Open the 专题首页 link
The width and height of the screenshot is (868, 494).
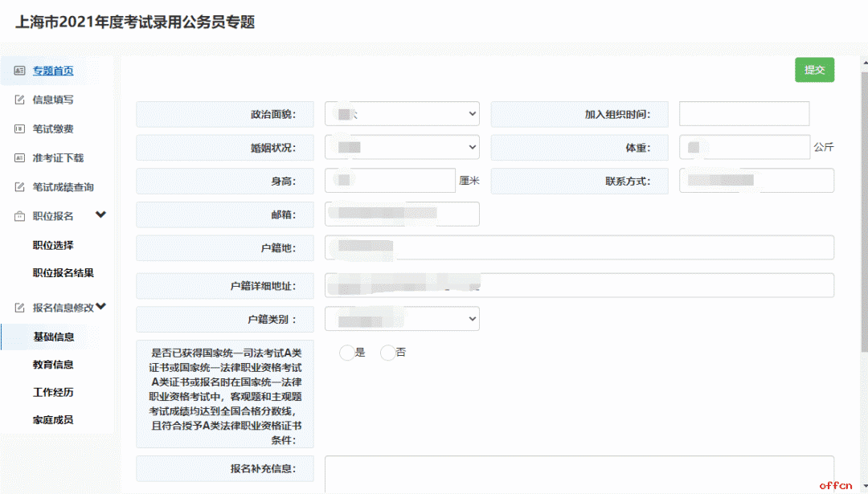pos(53,71)
